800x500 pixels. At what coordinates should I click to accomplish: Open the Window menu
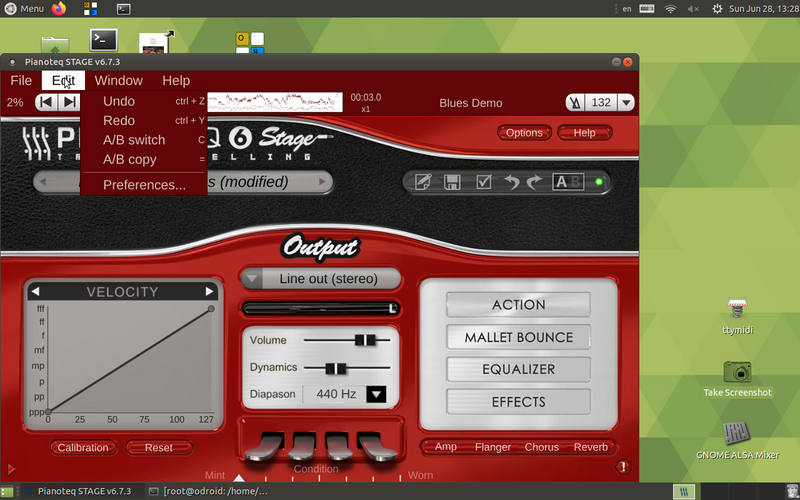[118, 81]
